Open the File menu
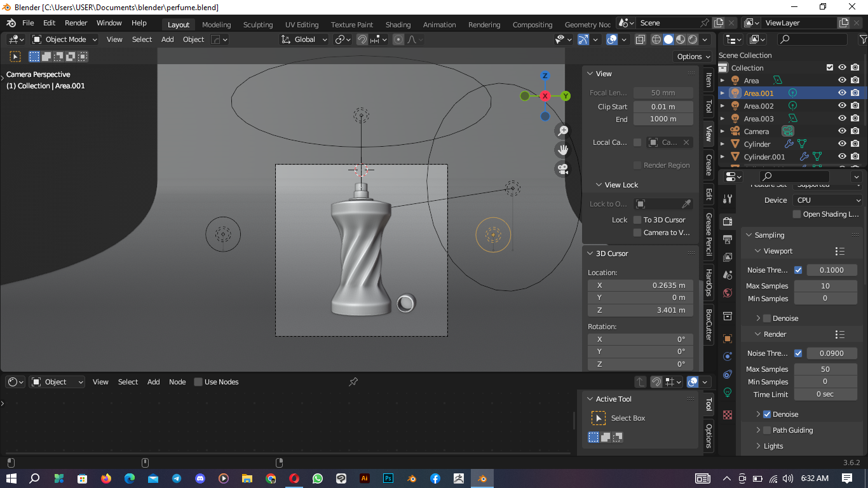Screen dimensions: 868x488 click(28, 23)
